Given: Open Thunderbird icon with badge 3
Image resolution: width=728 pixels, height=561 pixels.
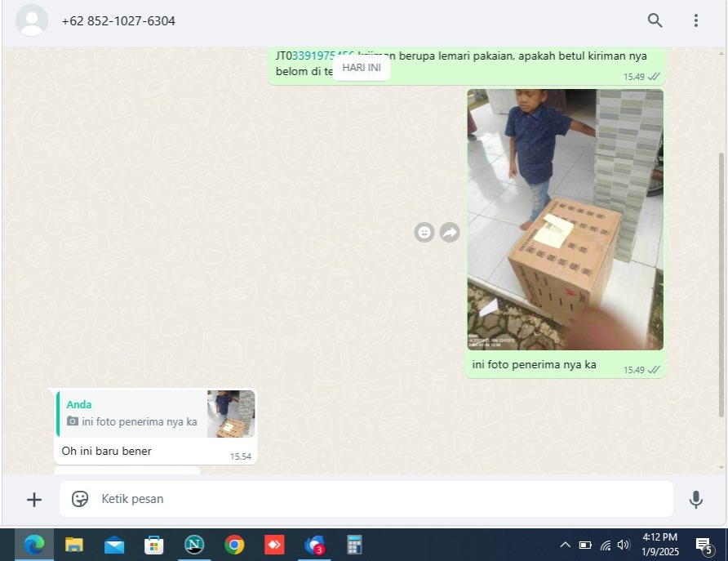Looking at the screenshot, I should coord(314,545).
